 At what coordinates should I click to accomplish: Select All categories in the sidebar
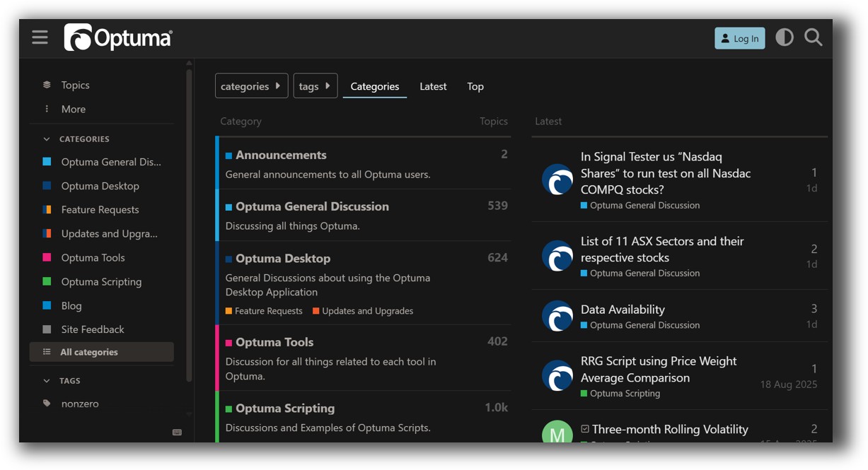(89, 352)
